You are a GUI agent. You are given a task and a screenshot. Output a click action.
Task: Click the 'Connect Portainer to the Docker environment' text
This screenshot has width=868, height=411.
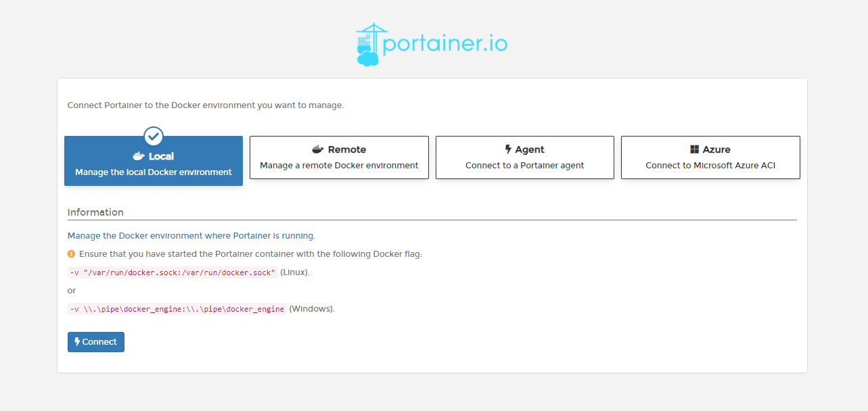(205, 105)
